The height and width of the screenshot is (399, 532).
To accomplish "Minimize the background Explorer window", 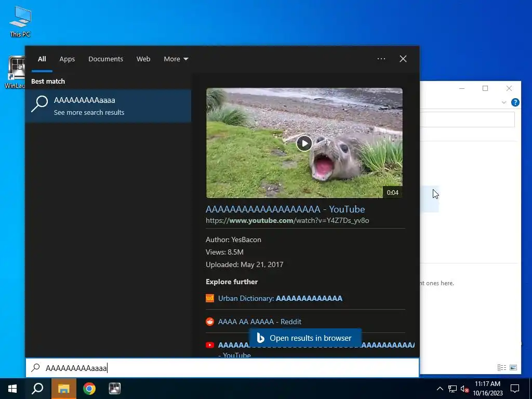I will coord(462,88).
